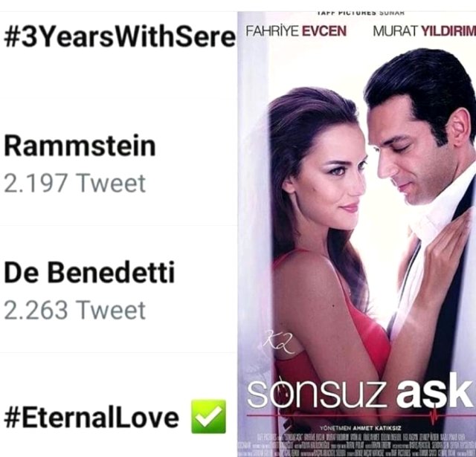476x457 pixels.
Task: Open the #3YearsWithSere trending hashtag
Action: [119, 37]
